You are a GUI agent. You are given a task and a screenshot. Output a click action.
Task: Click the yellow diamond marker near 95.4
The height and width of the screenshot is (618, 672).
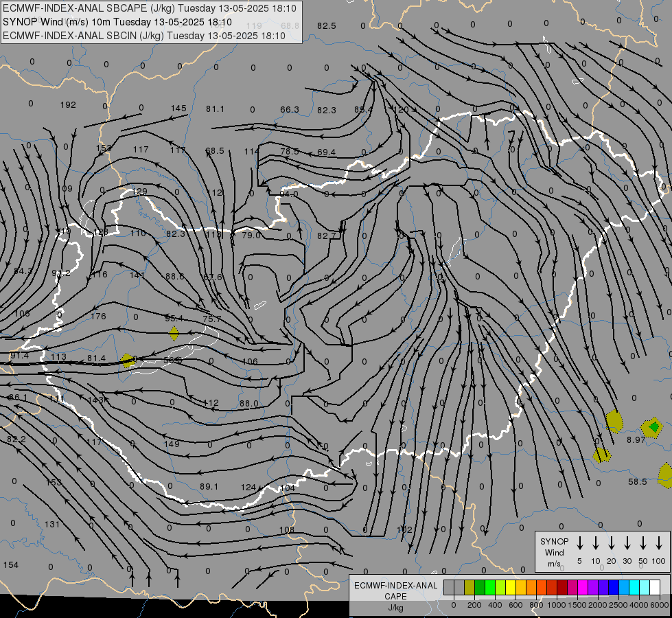[x=174, y=333]
